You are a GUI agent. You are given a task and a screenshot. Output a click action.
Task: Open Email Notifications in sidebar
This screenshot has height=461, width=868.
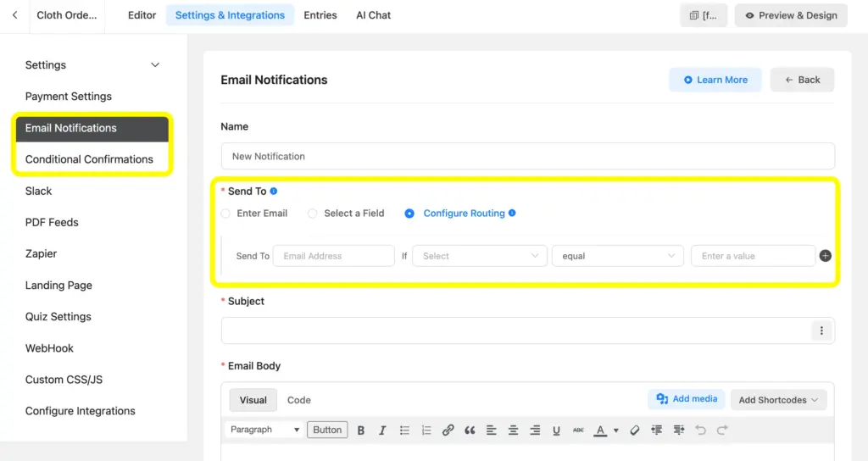click(x=92, y=128)
